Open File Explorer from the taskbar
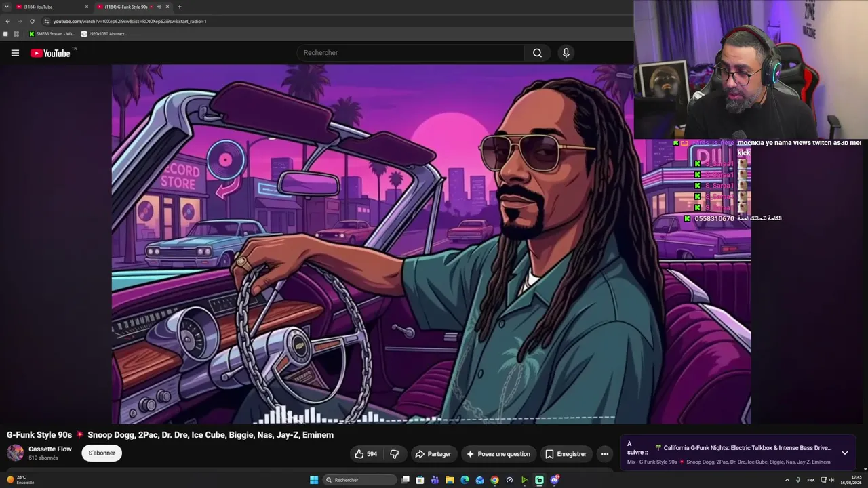 [x=450, y=480]
